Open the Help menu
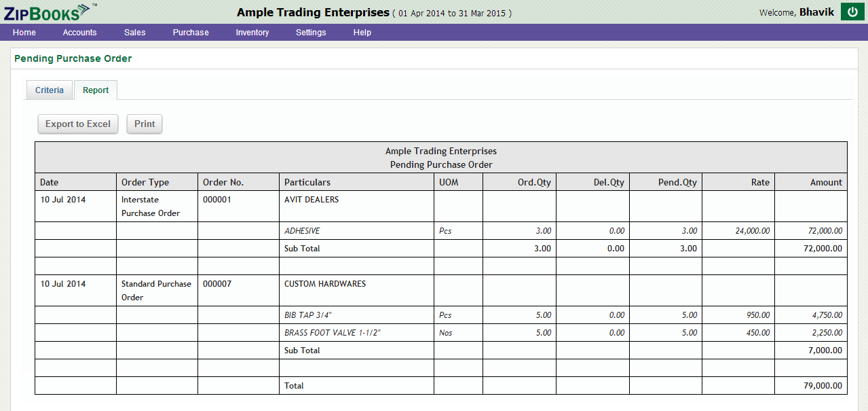This screenshot has width=868, height=411. click(362, 33)
